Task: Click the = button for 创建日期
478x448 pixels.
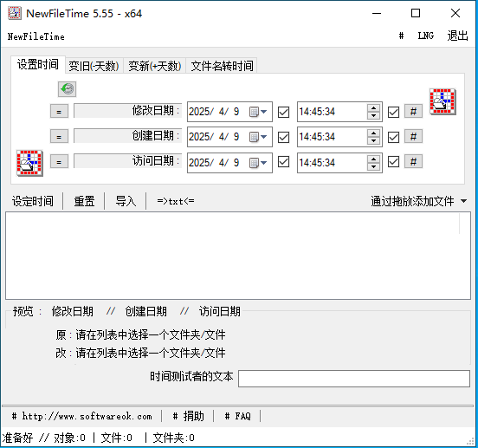Action: (x=59, y=136)
